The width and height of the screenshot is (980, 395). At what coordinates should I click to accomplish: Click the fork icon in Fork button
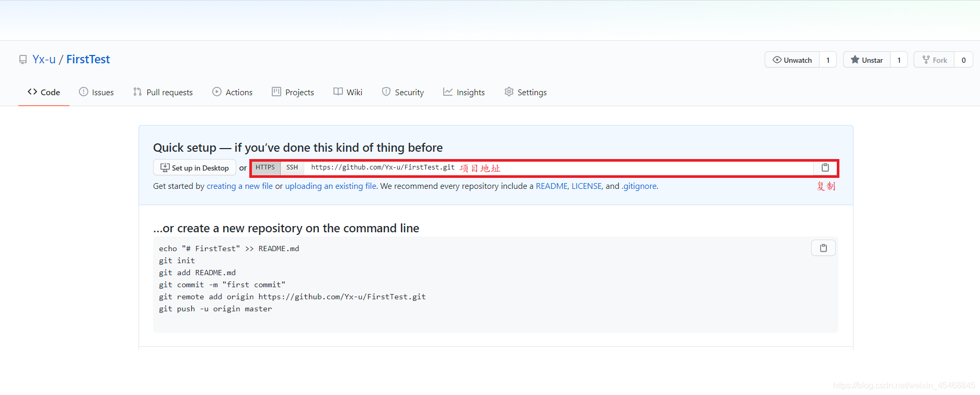pyautogui.click(x=926, y=60)
